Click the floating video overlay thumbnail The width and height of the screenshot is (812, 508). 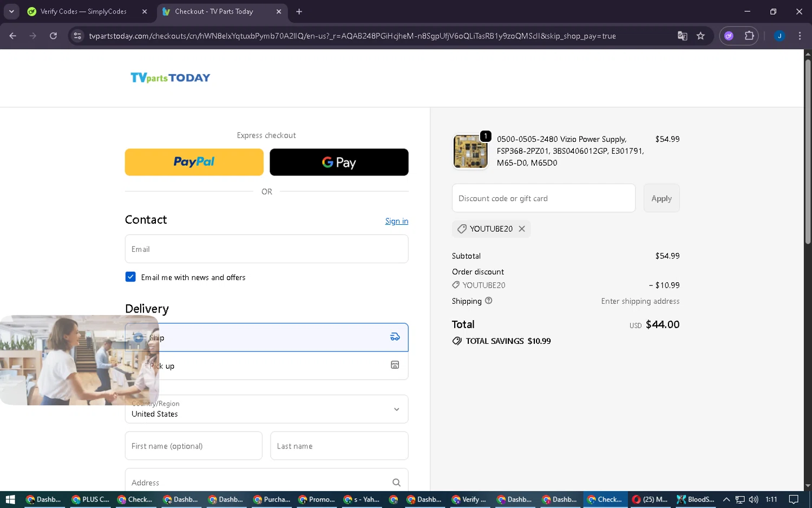[x=79, y=360]
